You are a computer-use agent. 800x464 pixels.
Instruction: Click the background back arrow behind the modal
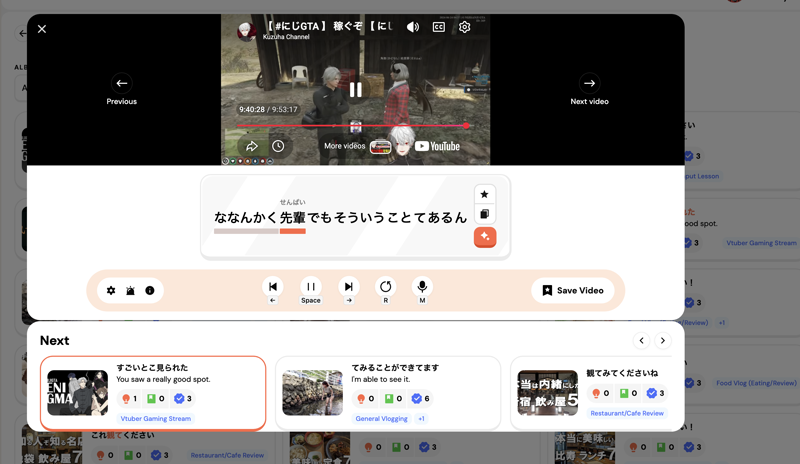[22, 34]
